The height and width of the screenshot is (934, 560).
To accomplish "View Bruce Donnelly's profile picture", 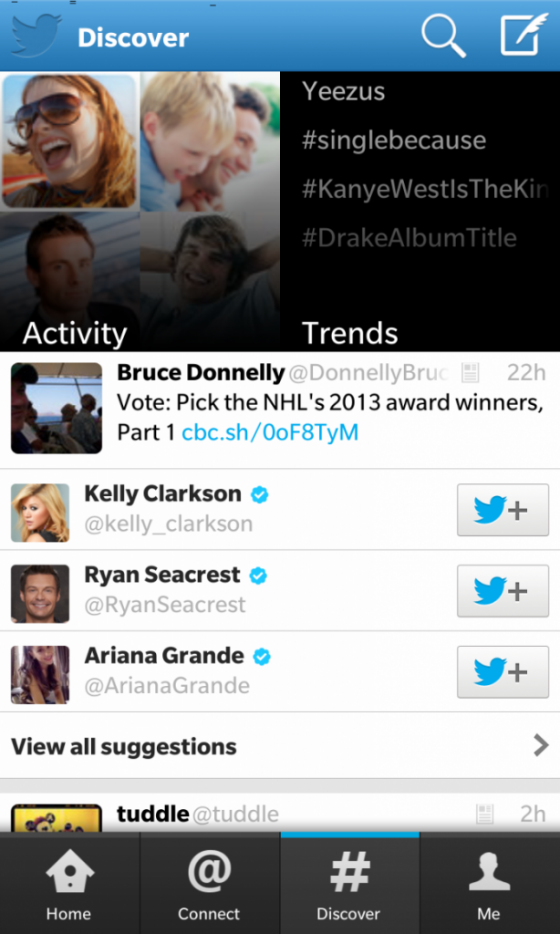I will coord(57,408).
